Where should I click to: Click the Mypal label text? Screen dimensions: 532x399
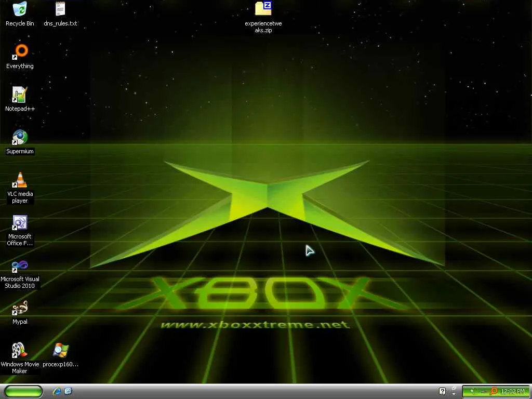pos(20,322)
